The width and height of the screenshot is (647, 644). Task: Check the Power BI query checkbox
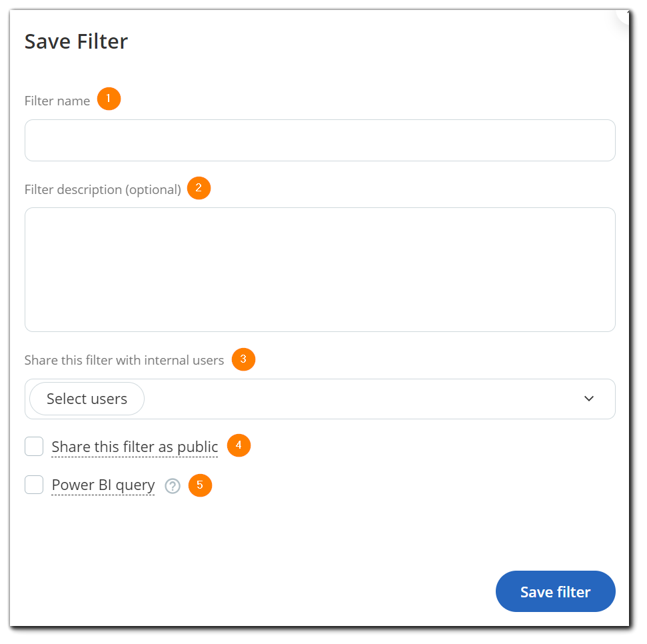coord(34,485)
